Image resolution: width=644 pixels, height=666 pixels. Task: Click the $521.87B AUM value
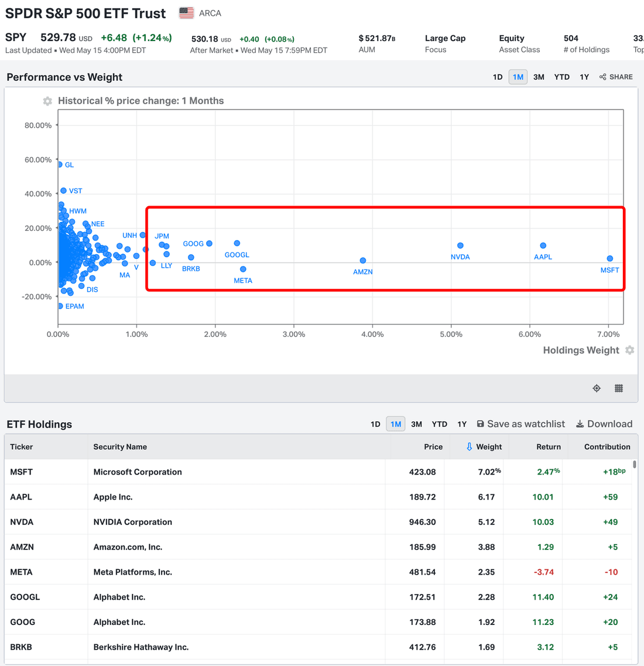377,38
